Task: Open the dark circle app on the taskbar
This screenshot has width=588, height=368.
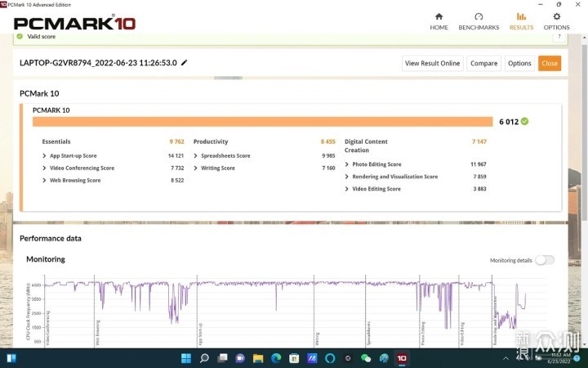Action: pyautogui.click(x=348, y=358)
